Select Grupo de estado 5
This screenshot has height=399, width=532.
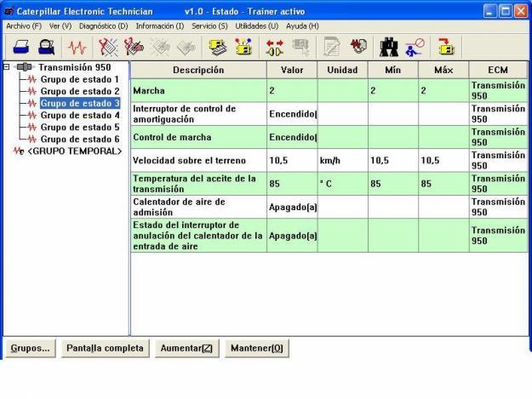[x=80, y=127]
